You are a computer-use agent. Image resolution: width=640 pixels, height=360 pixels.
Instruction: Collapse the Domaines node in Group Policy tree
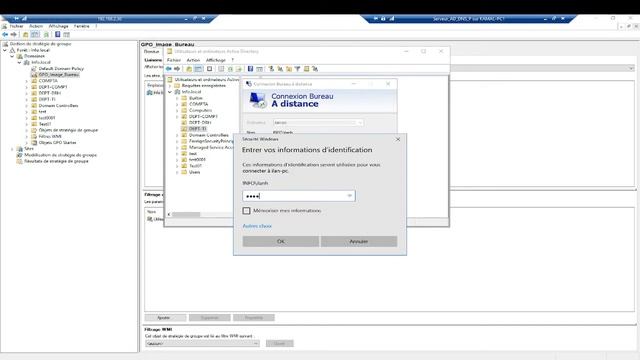[12, 56]
